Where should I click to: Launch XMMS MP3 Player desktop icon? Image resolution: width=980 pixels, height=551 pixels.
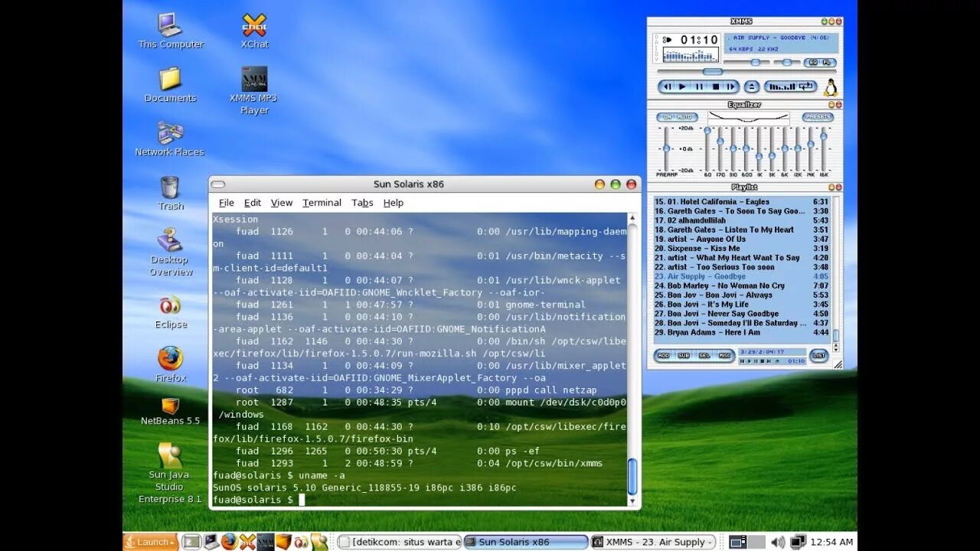tap(254, 90)
